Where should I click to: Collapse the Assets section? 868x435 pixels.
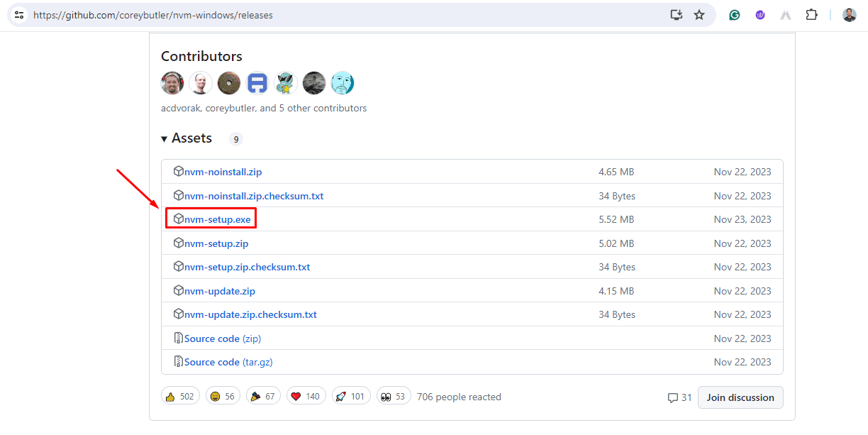[187, 138]
